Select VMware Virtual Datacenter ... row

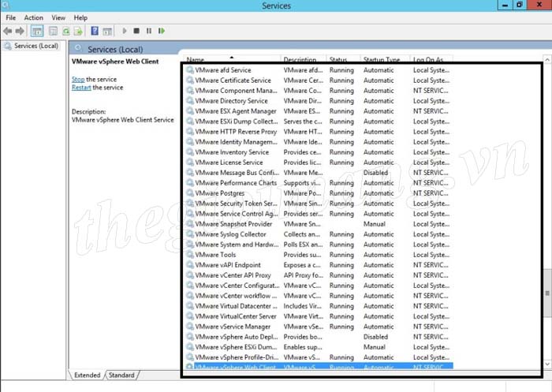click(x=319, y=306)
